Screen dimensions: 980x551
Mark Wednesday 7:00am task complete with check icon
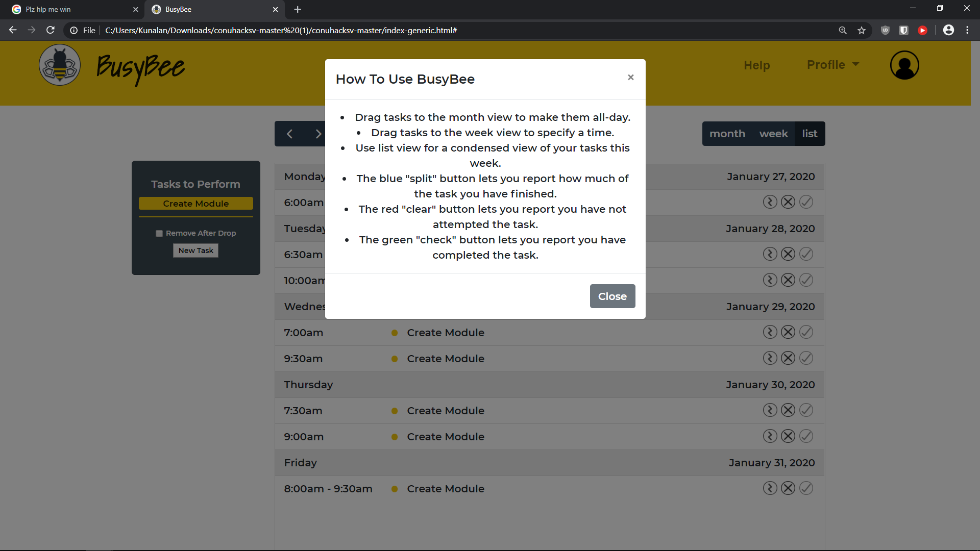(x=806, y=332)
